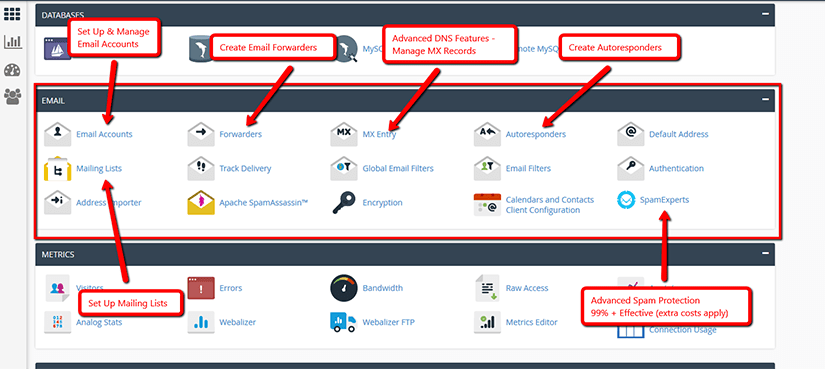The width and height of the screenshot is (825, 369).
Task: Click the Webalizer FTP truck icon
Action: [x=344, y=322]
